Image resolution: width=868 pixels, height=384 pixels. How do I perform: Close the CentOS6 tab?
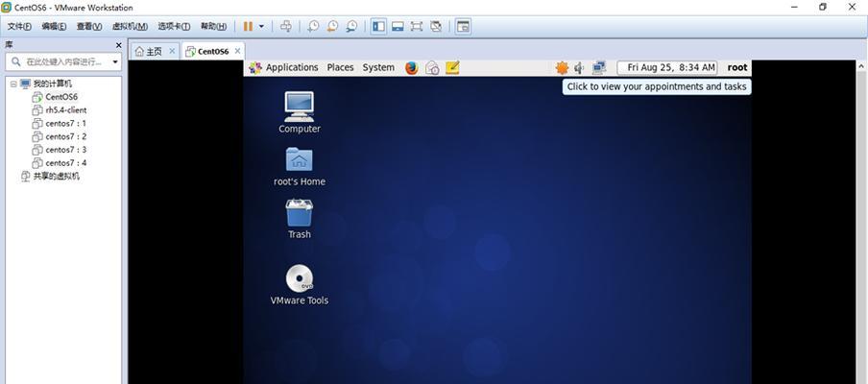coord(237,51)
